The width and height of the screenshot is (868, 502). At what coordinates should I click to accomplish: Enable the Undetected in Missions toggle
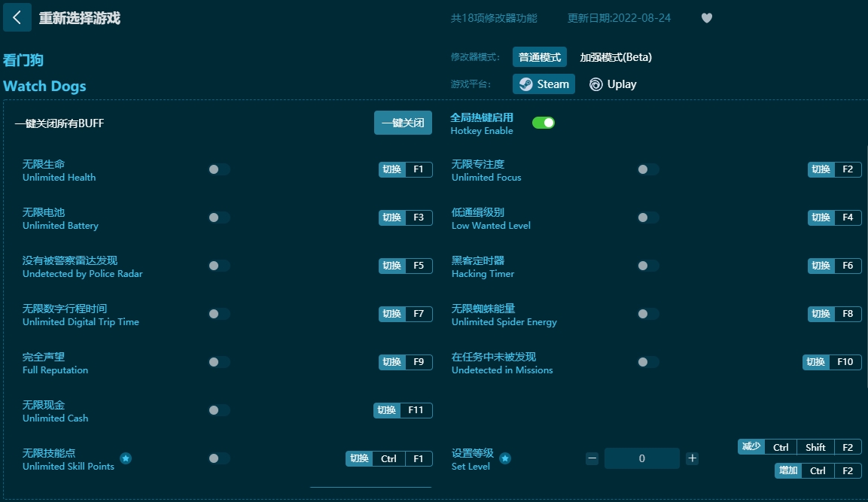tap(647, 362)
